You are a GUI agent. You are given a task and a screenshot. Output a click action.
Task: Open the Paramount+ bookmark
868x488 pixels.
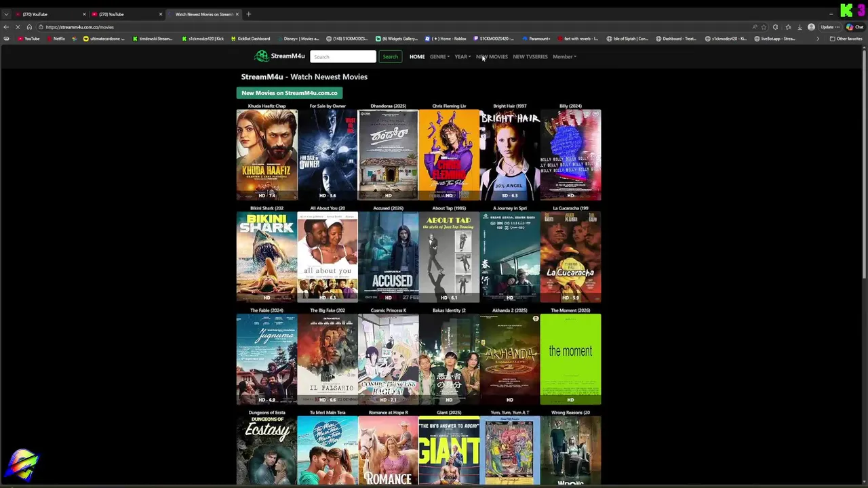point(536,39)
